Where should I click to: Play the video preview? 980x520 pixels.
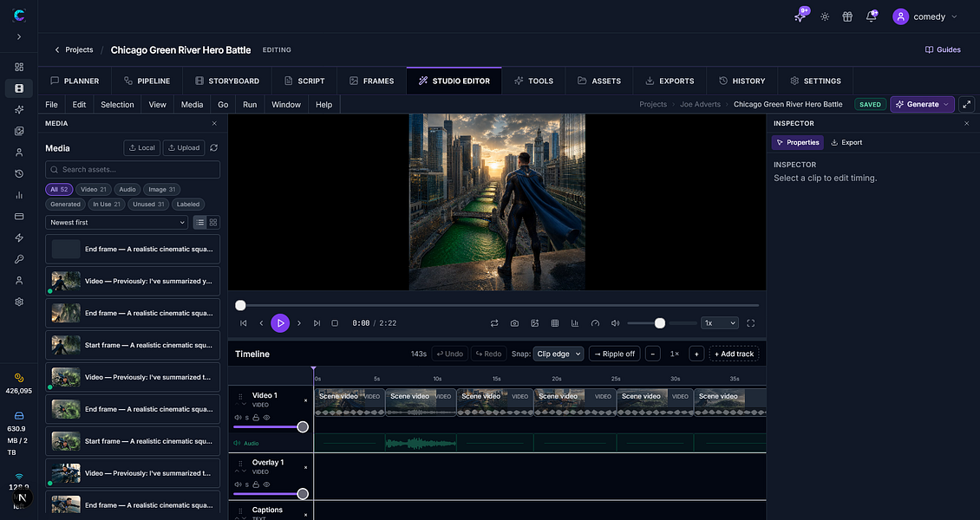(x=280, y=323)
